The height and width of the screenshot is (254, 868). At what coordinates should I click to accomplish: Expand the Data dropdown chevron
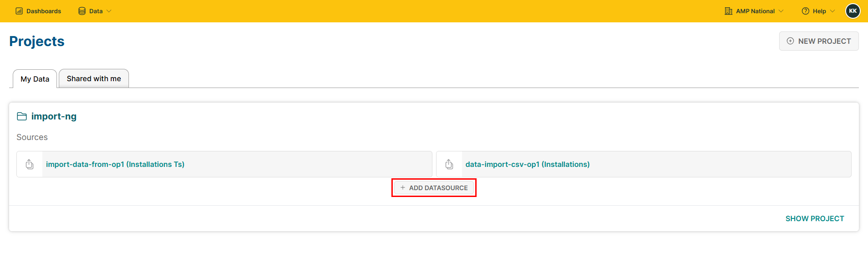(109, 11)
